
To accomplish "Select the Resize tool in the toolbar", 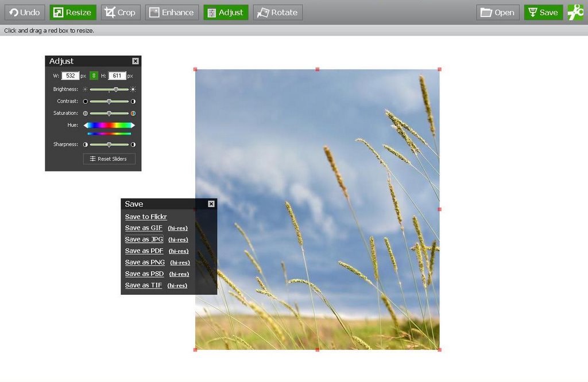I will tap(73, 13).
